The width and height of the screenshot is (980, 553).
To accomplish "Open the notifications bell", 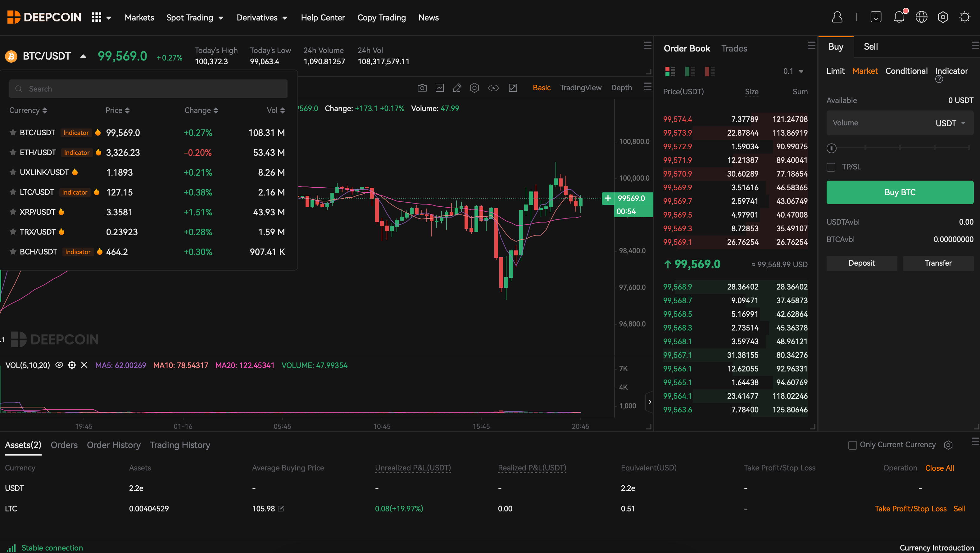I will (x=899, y=17).
